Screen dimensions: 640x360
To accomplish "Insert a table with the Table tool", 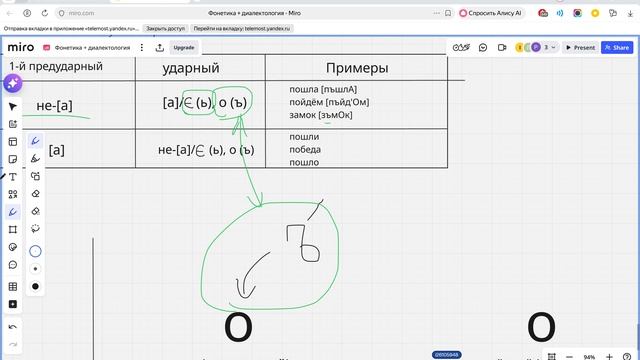I will pos(13,287).
